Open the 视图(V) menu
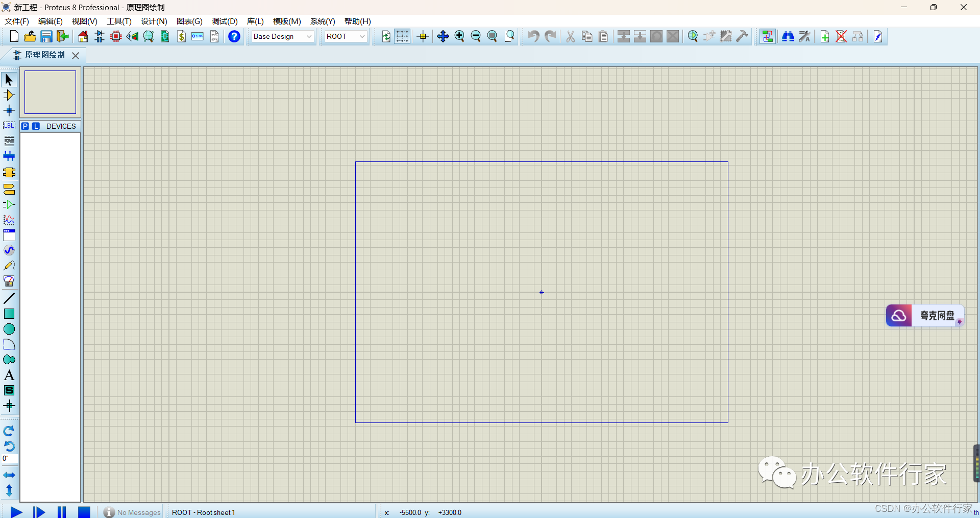The width and height of the screenshot is (980, 518). (84, 21)
